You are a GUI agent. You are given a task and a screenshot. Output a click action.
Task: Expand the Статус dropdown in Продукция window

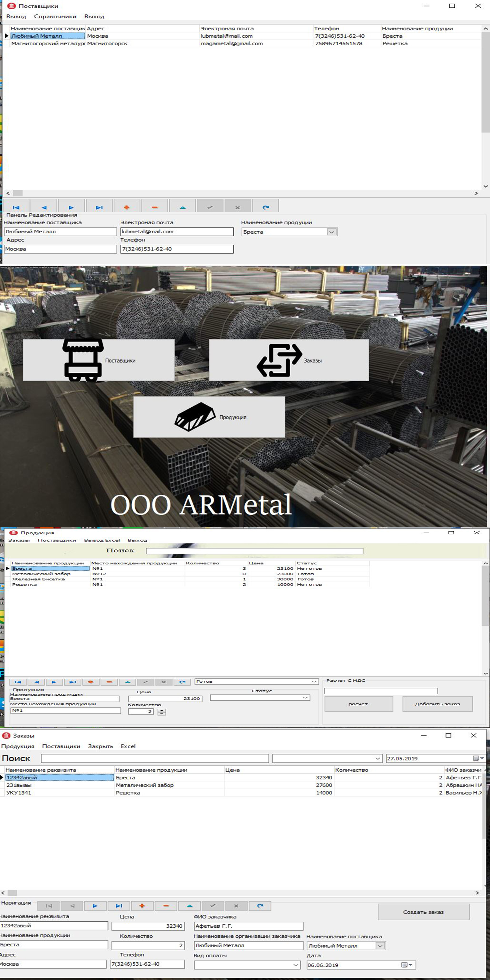306,698
